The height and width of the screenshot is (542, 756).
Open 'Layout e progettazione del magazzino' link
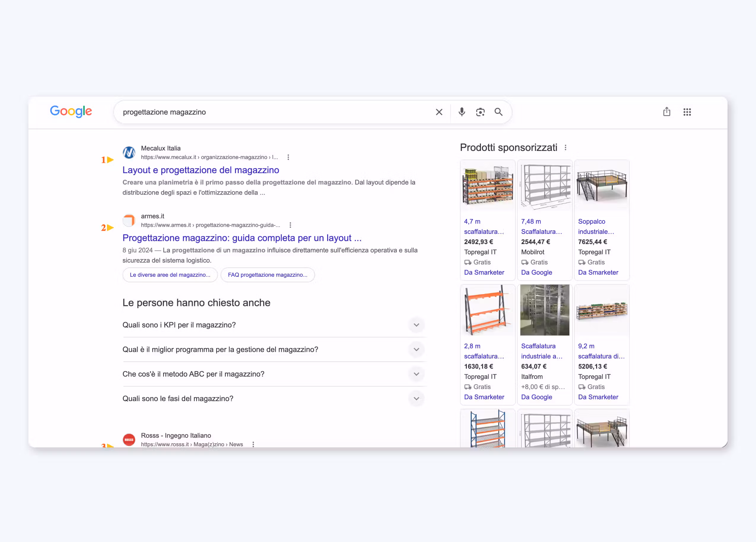click(201, 170)
